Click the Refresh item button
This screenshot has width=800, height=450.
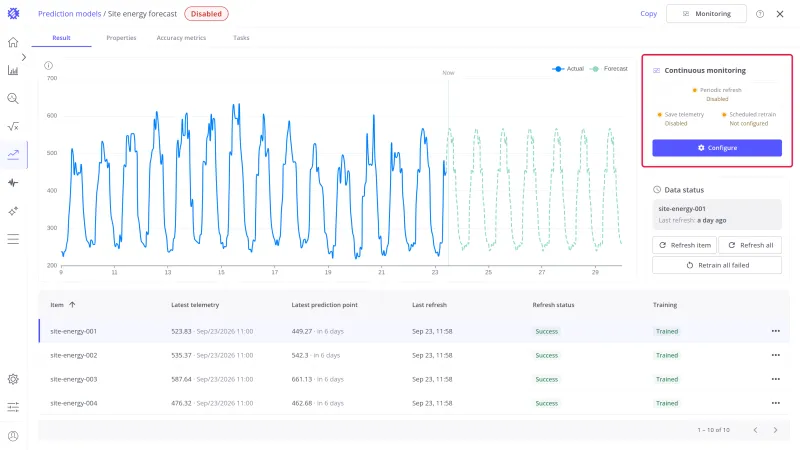click(684, 245)
